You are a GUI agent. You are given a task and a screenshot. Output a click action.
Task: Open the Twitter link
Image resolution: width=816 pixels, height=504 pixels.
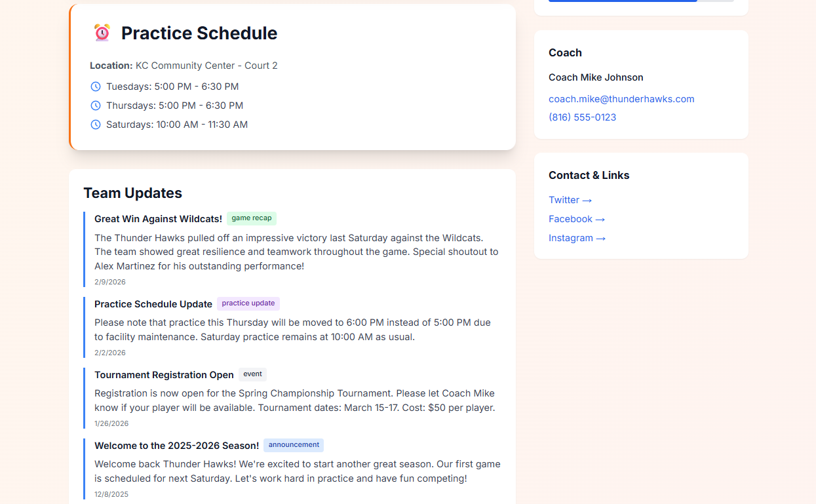[564, 200]
